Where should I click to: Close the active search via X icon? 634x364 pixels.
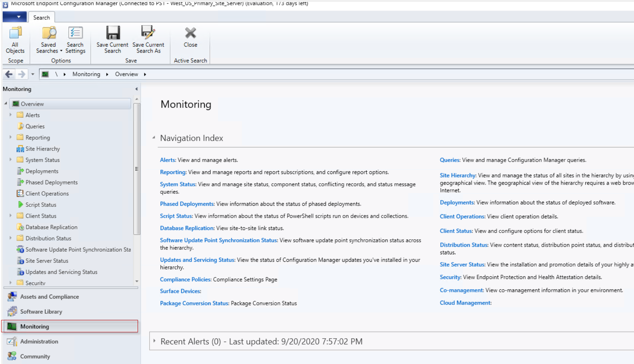190,33
